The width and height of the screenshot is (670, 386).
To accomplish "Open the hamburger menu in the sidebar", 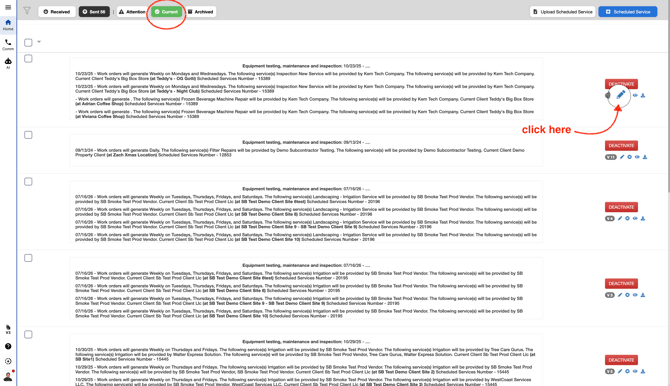I will coord(8,7).
